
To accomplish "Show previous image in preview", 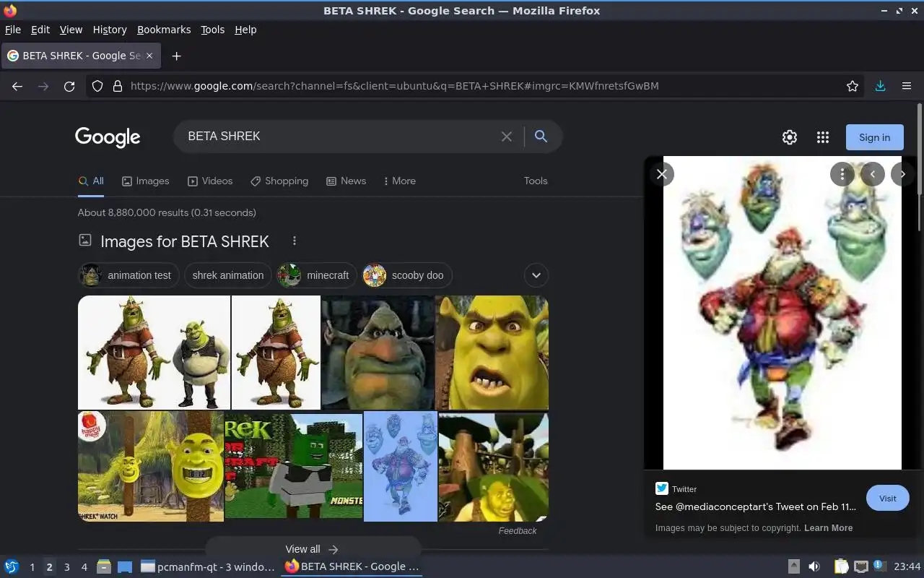I will [x=872, y=174].
